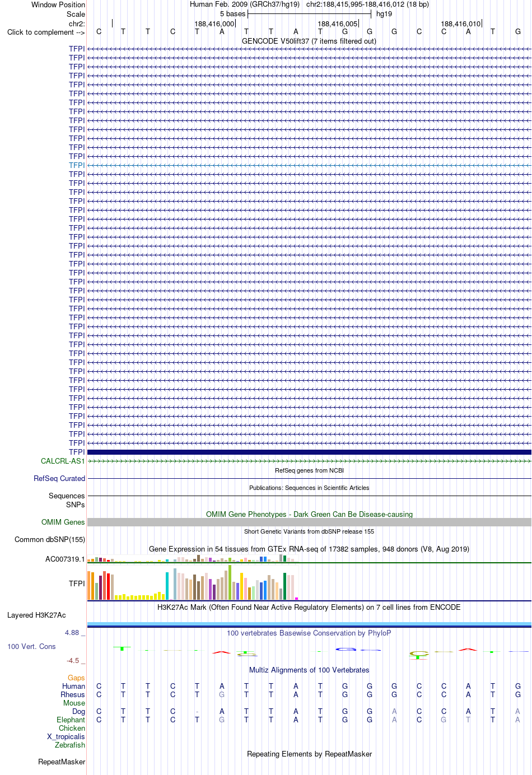Click 'Short Genetic Variants from dbSNP release 155' title
Screen dimensions: 532x775
tap(309, 531)
